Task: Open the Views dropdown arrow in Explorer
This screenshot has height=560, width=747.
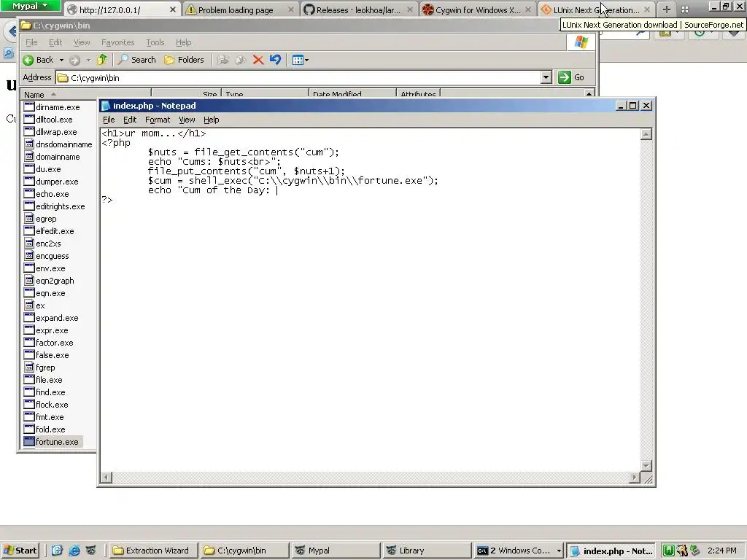Action: (x=306, y=60)
